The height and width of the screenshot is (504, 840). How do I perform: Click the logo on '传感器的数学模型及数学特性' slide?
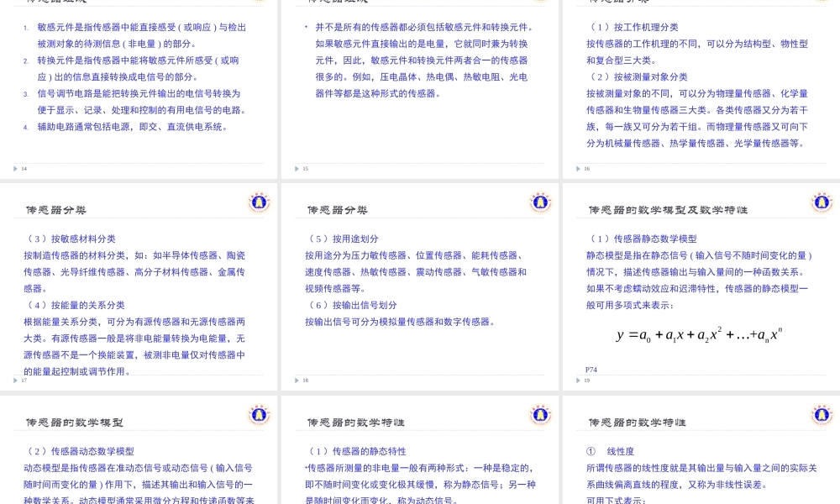click(822, 202)
